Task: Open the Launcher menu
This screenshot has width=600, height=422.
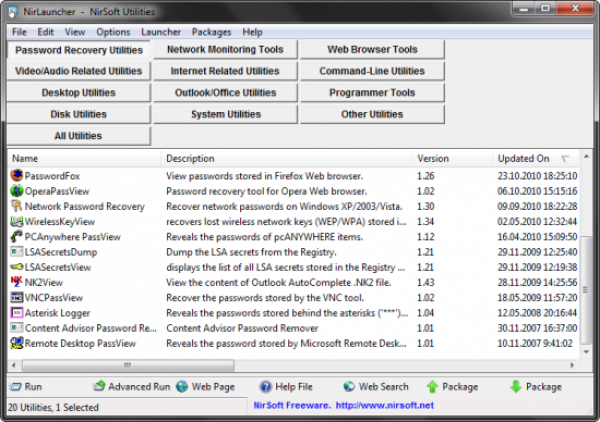Action: pyautogui.click(x=161, y=32)
